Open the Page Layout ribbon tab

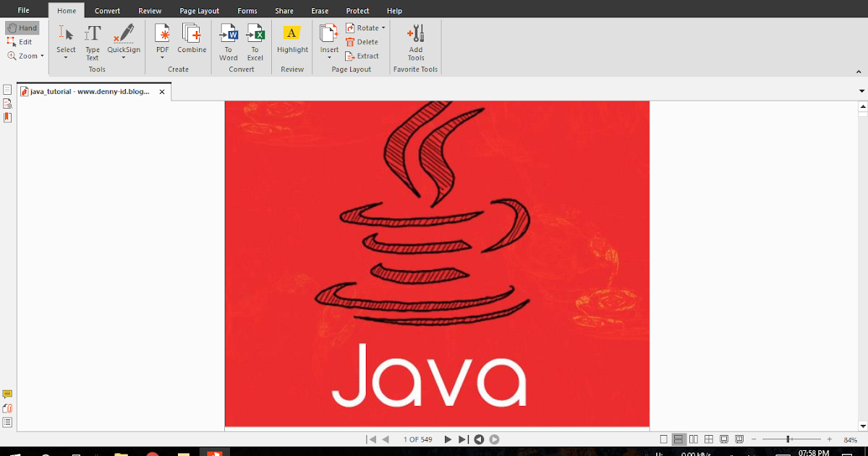[x=200, y=11]
